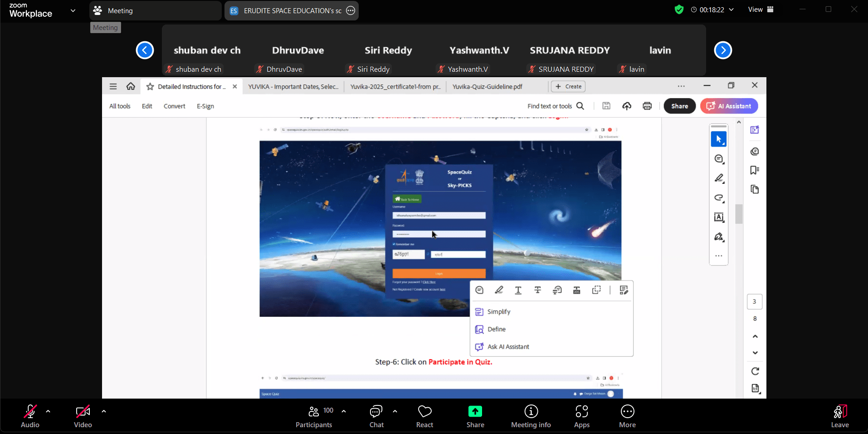This screenshot has height=434, width=868.
Task: Expand audio options arrow next to Audio
Action: 48,411
